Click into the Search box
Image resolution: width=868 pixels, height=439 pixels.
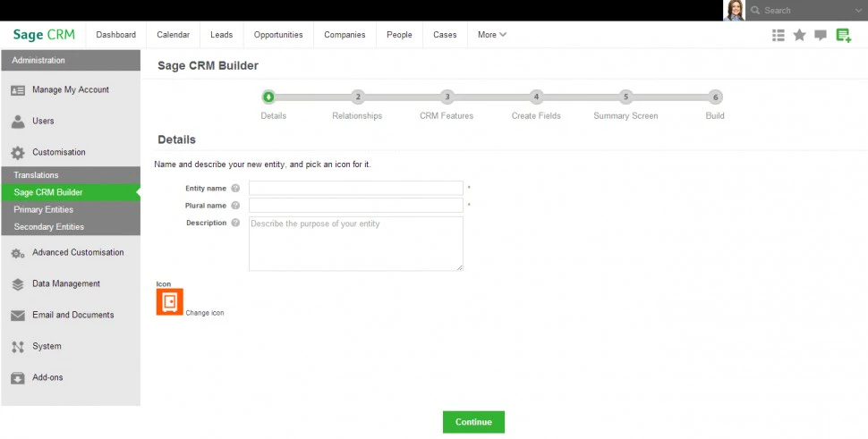[807, 11]
